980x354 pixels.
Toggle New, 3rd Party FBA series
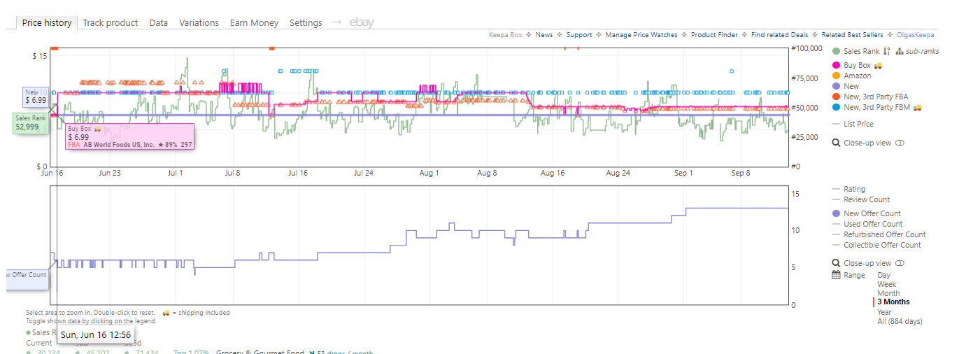(876, 97)
